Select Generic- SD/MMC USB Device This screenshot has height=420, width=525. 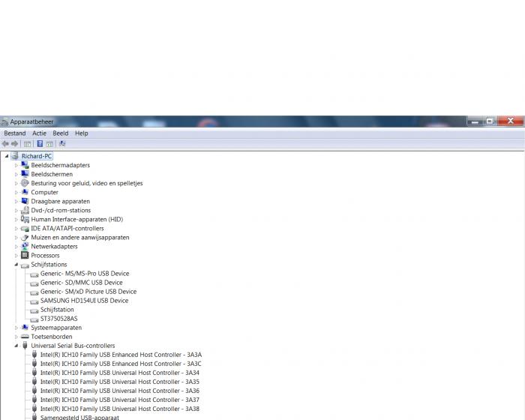(x=81, y=282)
